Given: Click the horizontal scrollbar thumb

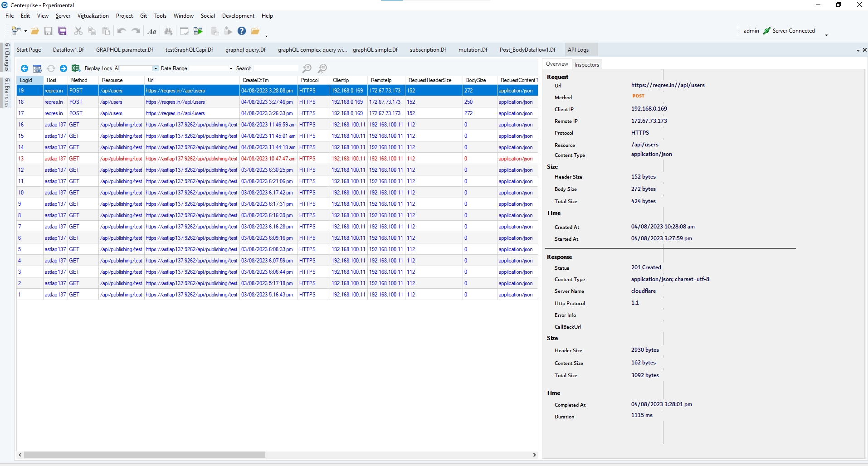Looking at the screenshot, I should [x=144, y=455].
